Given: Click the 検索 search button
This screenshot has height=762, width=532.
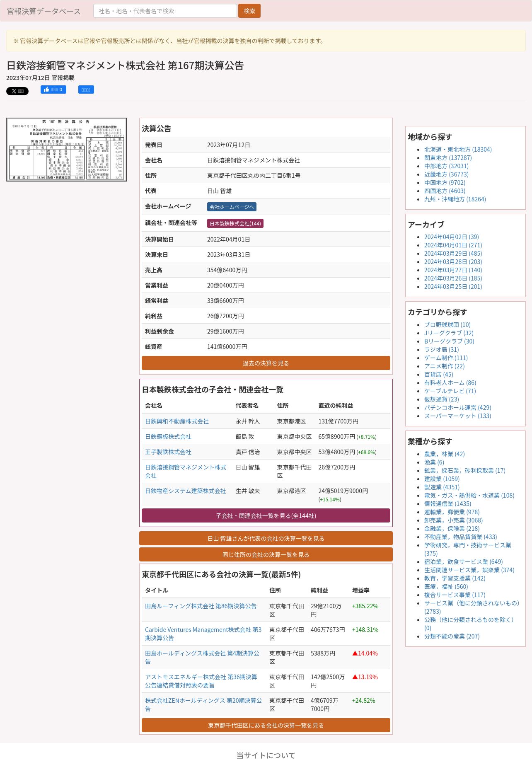Looking at the screenshot, I should pyautogui.click(x=249, y=11).
